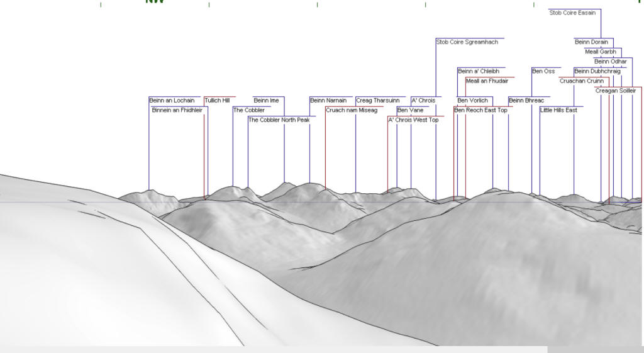The height and width of the screenshot is (353, 644).
Task: Select the Ben Vane label
Action: (x=410, y=110)
